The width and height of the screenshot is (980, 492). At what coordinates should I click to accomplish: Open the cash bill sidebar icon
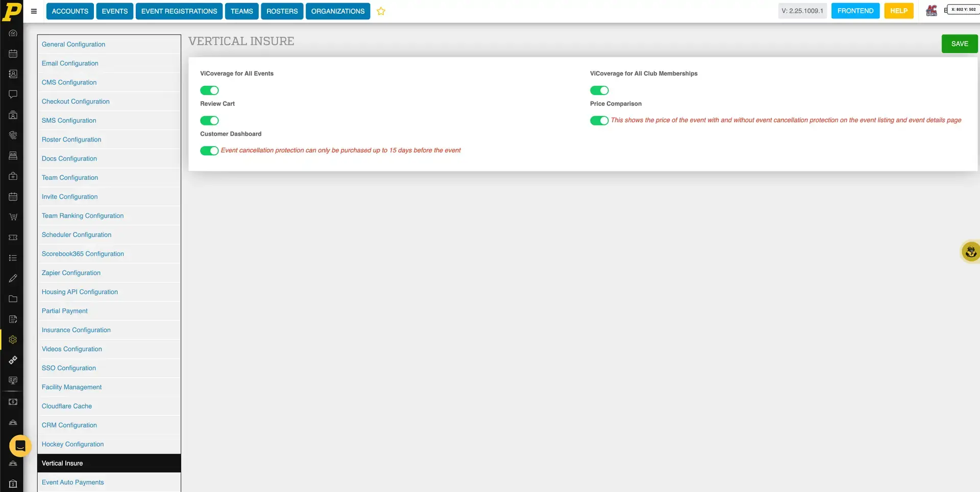pyautogui.click(x=13, y=402)
